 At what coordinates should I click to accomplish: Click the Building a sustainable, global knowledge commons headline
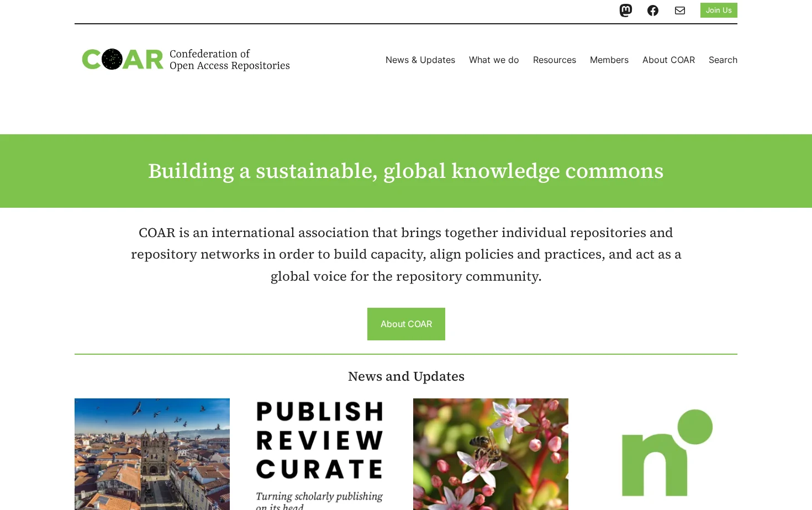pyautogui.click(x=406, y=171)
